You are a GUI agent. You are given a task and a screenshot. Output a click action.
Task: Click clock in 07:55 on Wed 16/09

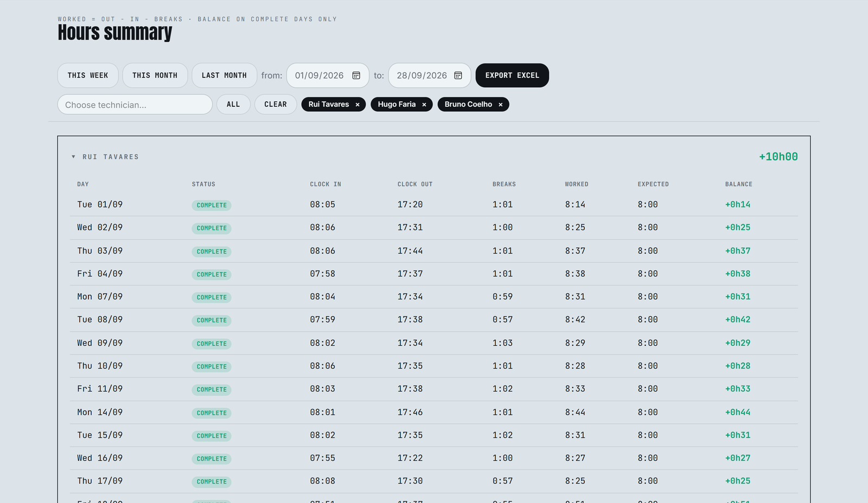click(323, 458)
